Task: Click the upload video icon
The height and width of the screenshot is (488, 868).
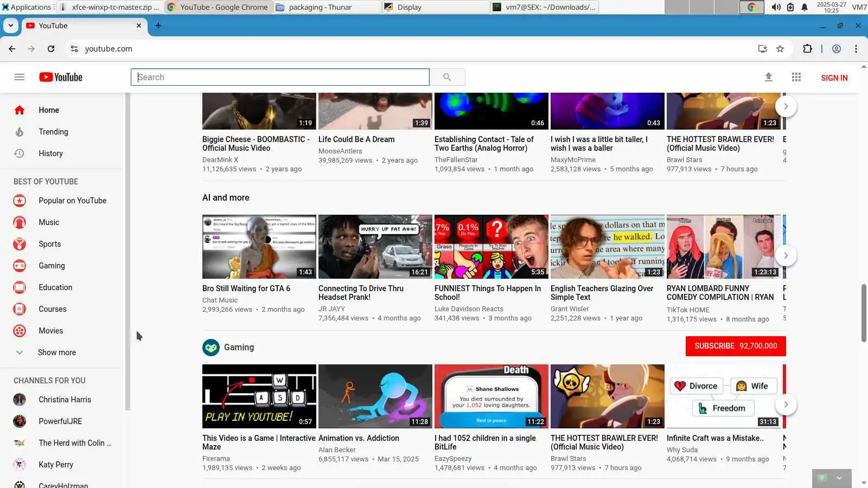Action: coord(769,77)
